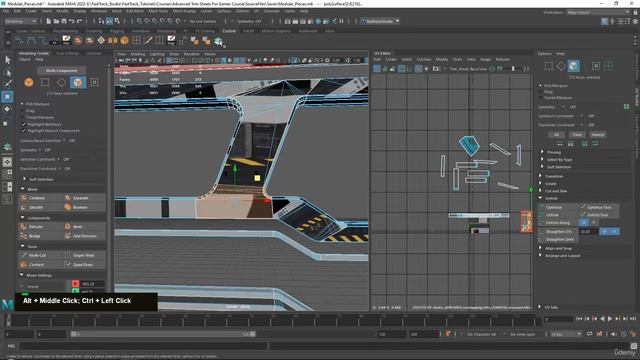Open the UV Editor Cut/Sew menu
This screenshot has height=360, width=640.
click(x=424, y=60)
